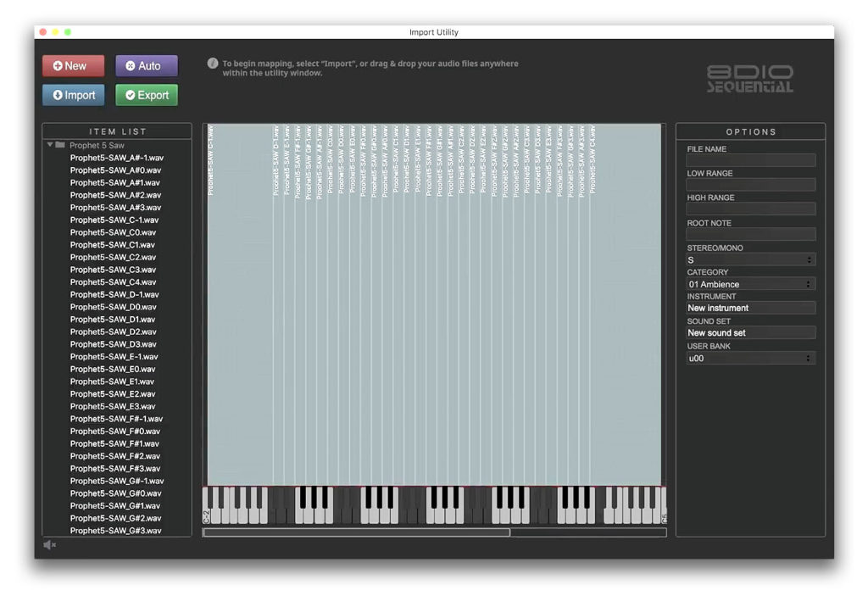Image resolution: width=868 pixels, height=596 pixels.
Task: Click the asterisk icon on the Auto button
Action: [129, 65]
